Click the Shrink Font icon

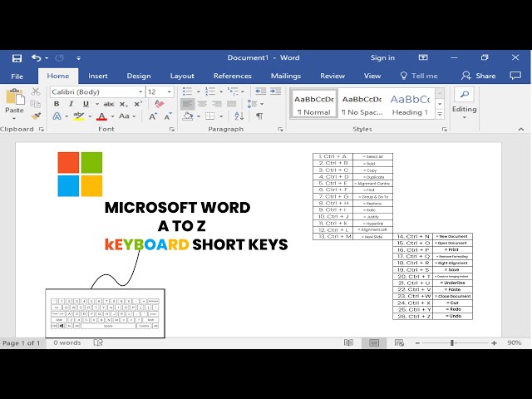click(168, 116)
